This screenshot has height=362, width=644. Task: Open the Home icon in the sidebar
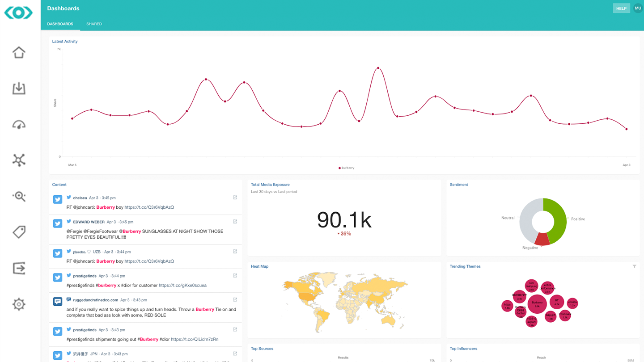19,52
